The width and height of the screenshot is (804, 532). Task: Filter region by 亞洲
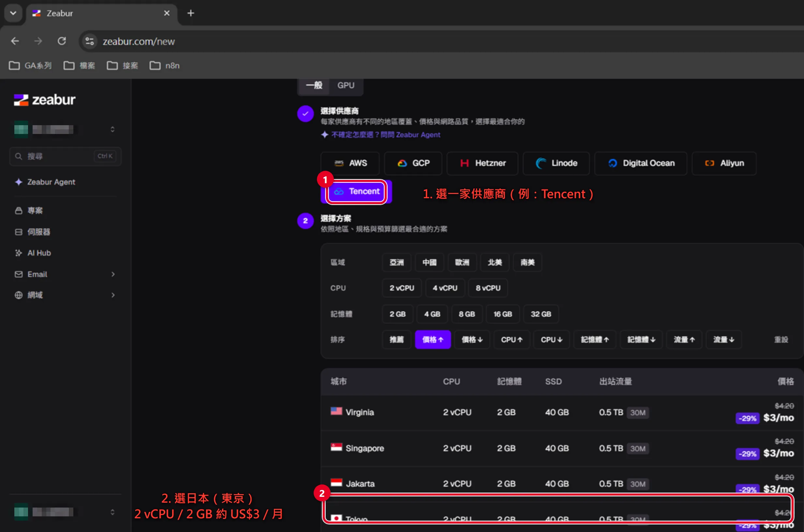[396, 262]
